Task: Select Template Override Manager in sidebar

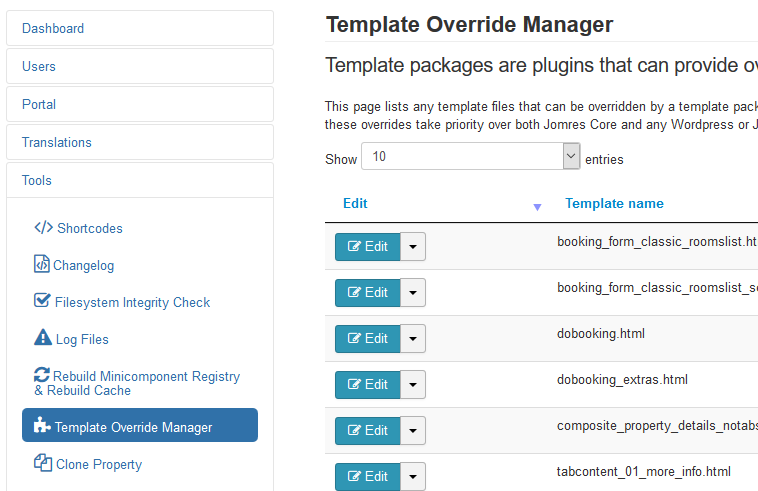Action: pos(140,425)
